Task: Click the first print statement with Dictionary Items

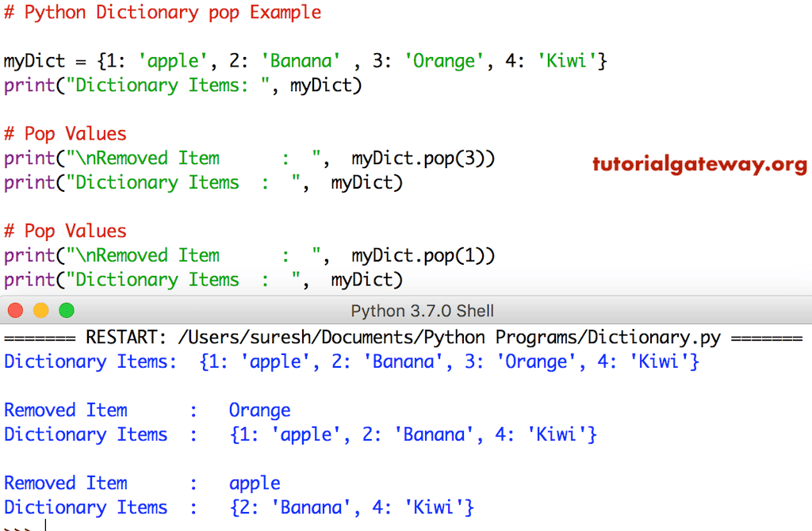Action: [x=182, y=85]
